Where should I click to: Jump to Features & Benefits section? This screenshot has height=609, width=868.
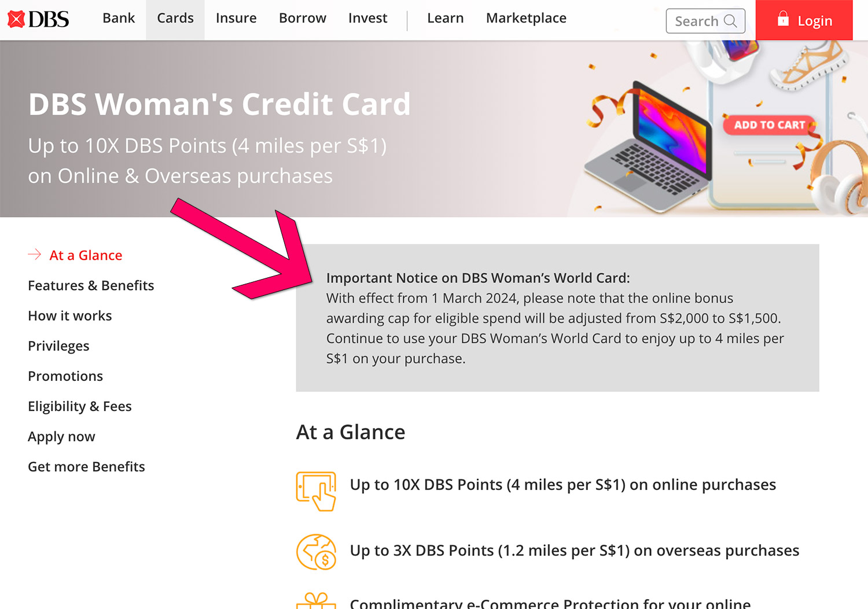(x=91, y=285)
